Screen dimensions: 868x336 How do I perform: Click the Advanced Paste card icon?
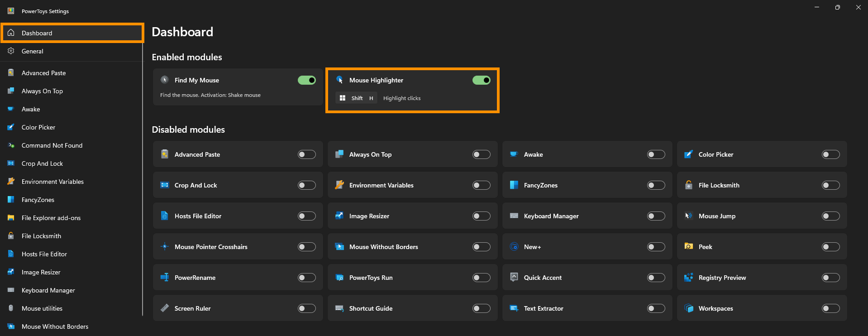point(165,154)
